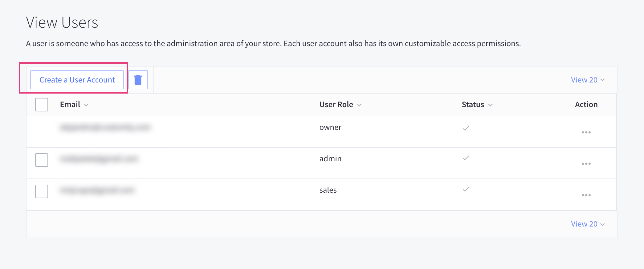Viewport: 644px width, 269px height.
Task: Expand the bottom View 20 dropdown
Action: [x=588, y=224]
